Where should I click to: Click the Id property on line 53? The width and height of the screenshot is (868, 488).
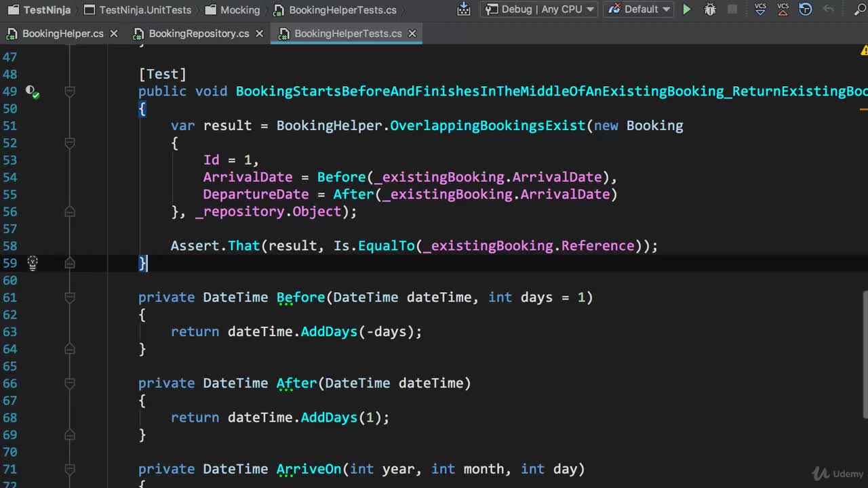pyautogui.click(x=212, y=160)
